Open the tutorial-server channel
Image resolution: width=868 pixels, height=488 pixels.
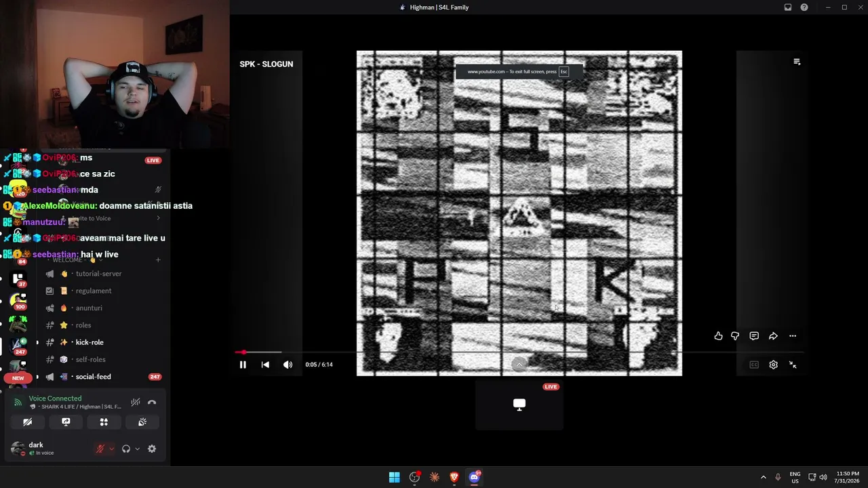(x=98, y=274)
